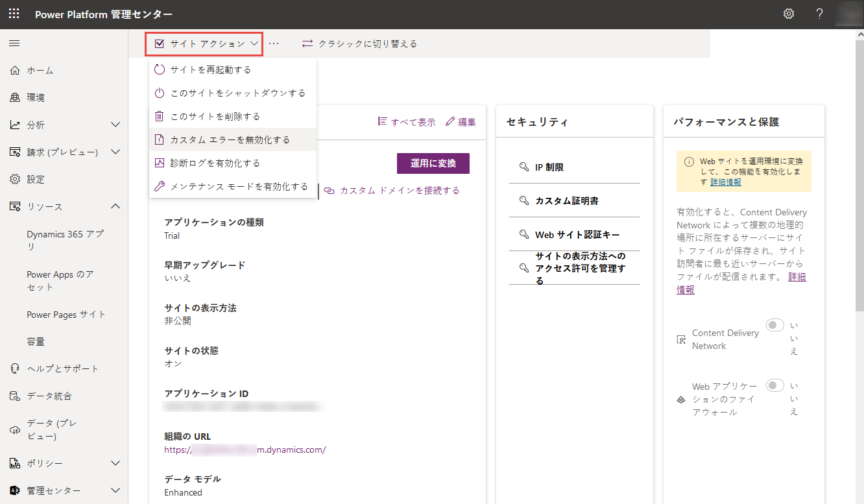Open the 組織の URL dynamics.com link
864x504 pixels.
click(245, 450)
